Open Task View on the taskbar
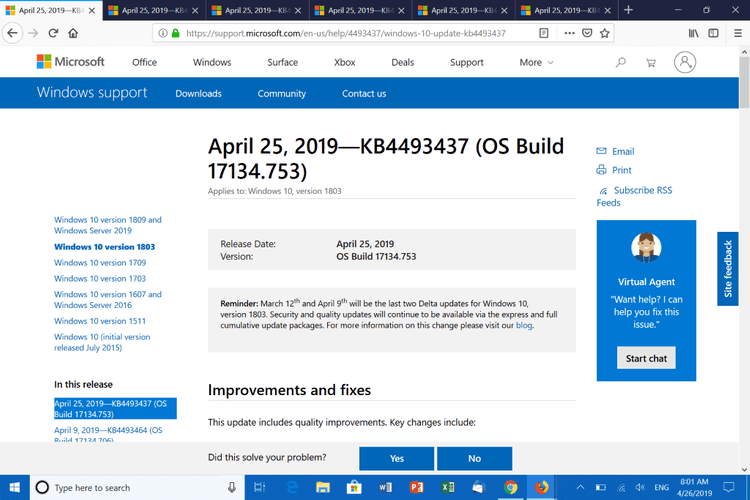This screenshot has height=500, width=750. [x=260, y=488]
